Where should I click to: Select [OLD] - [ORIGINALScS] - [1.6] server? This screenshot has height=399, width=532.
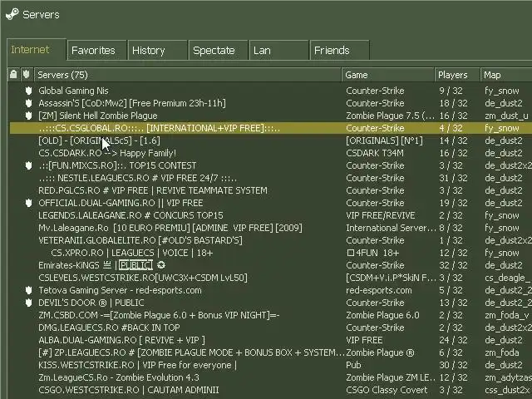click(x=271, y=140)
